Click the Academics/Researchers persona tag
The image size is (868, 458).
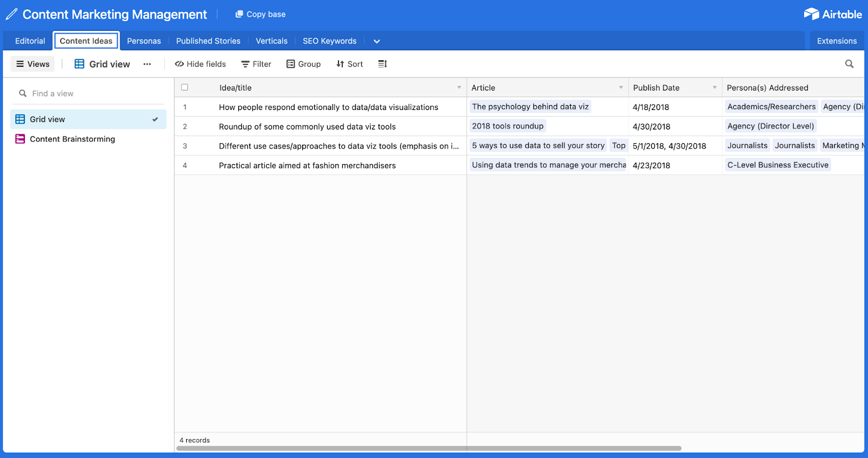coord(771,107)
